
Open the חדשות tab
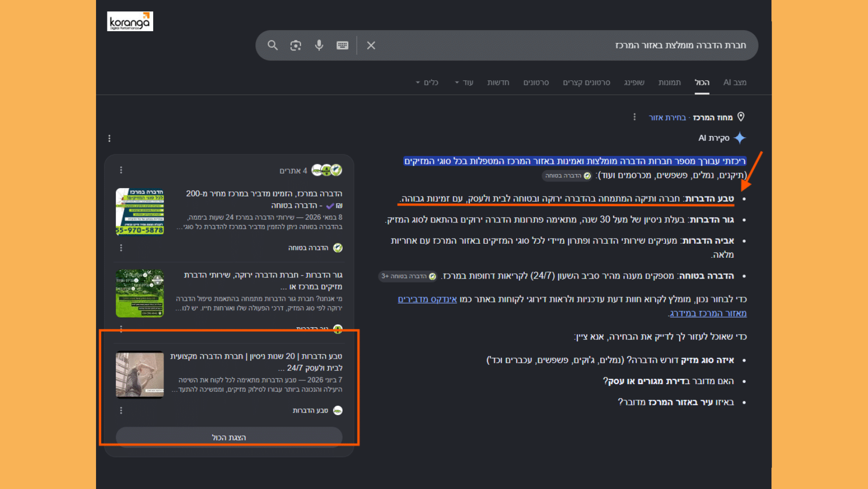click(498, 82)
